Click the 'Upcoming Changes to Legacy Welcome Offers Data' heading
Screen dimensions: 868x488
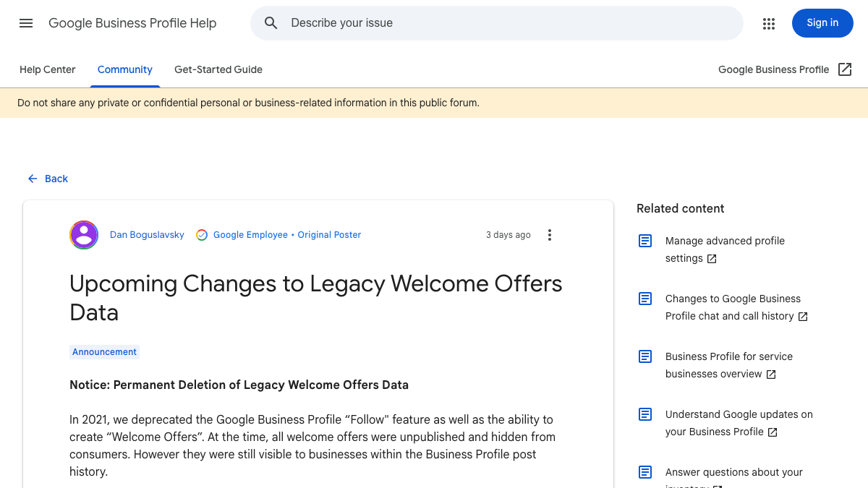316,298
